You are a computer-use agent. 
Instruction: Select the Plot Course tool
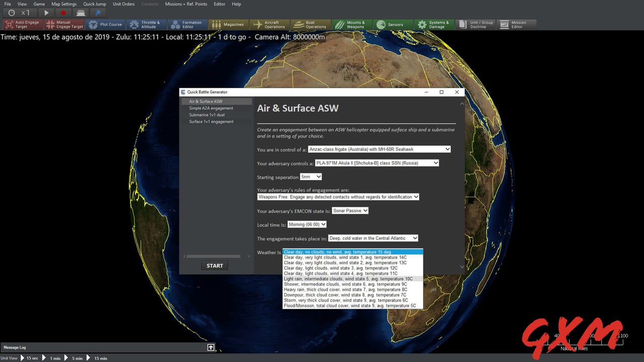tap(105, 24)
